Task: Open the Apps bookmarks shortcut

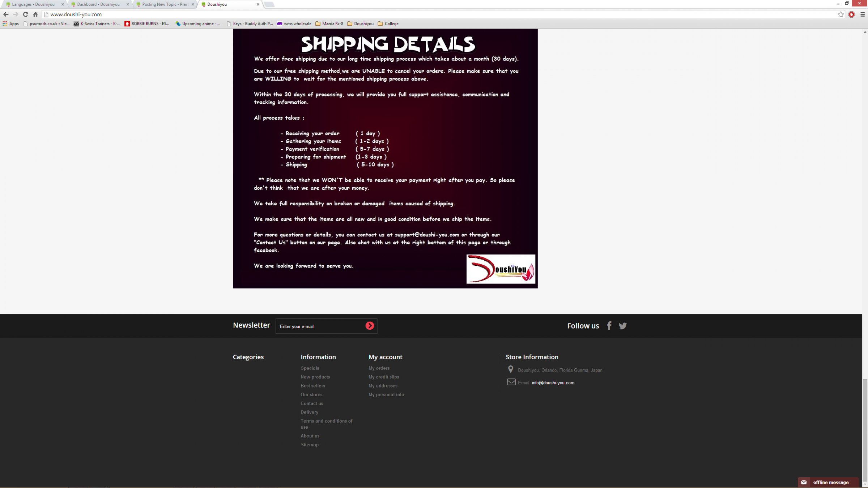Action: (x=11, y=24)
